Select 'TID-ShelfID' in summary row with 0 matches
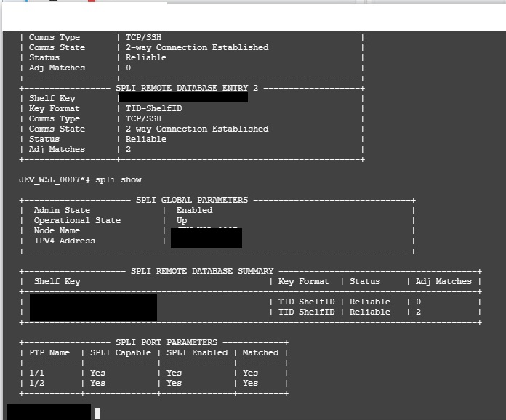 (x=307, y=302)
